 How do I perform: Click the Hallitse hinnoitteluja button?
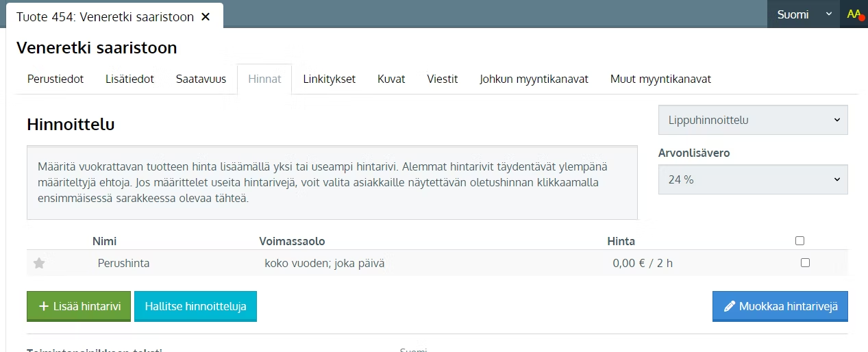(195, 306)
